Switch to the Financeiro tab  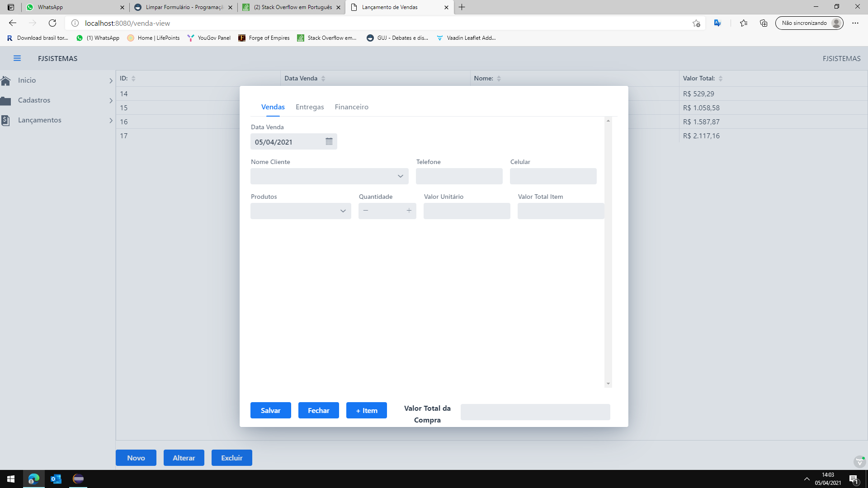[351, 107]
